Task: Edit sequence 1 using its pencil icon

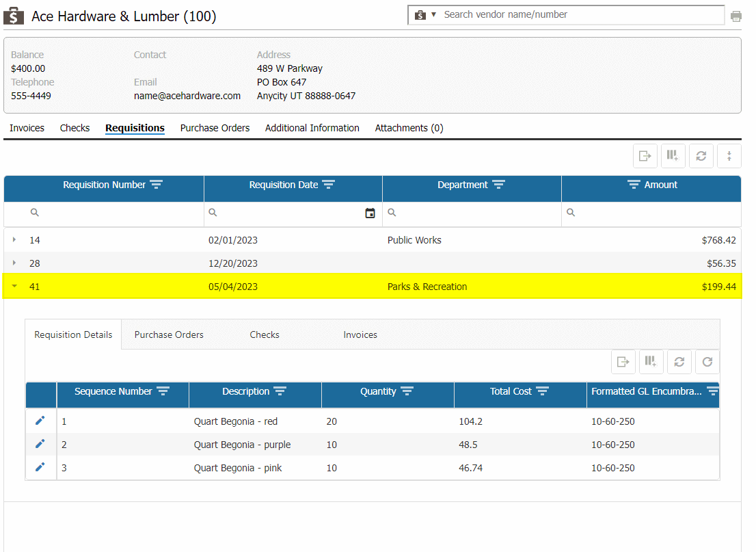Action: point(40,421)
